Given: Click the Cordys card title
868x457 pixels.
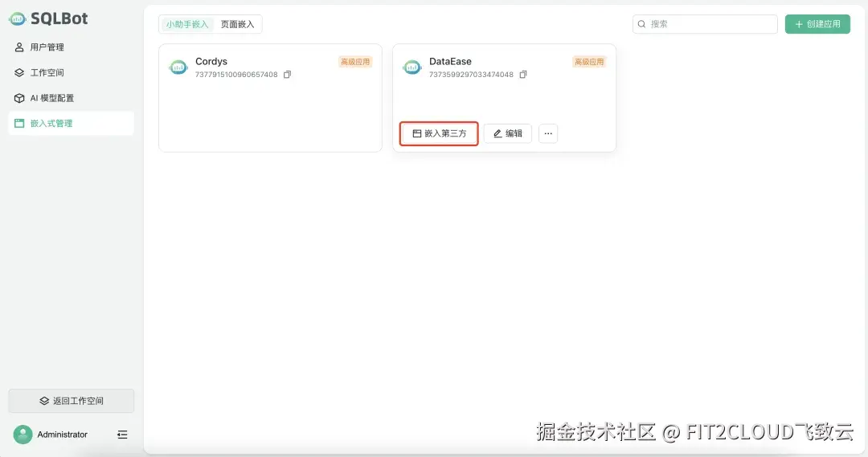Looking at the screenshot, I should (x=211, y=61).
